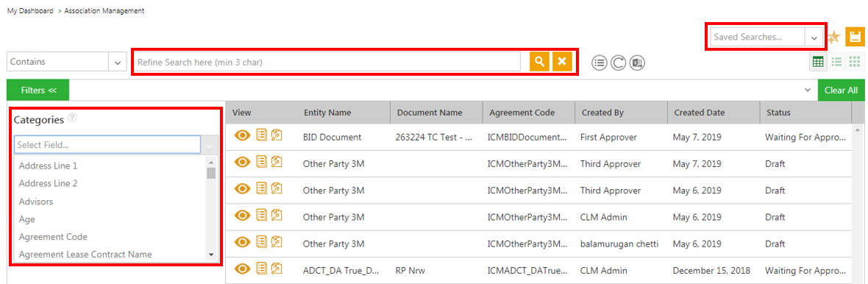868x284 pixels.
Task: Switch to grid table view icon
Action: pos(818,62)
